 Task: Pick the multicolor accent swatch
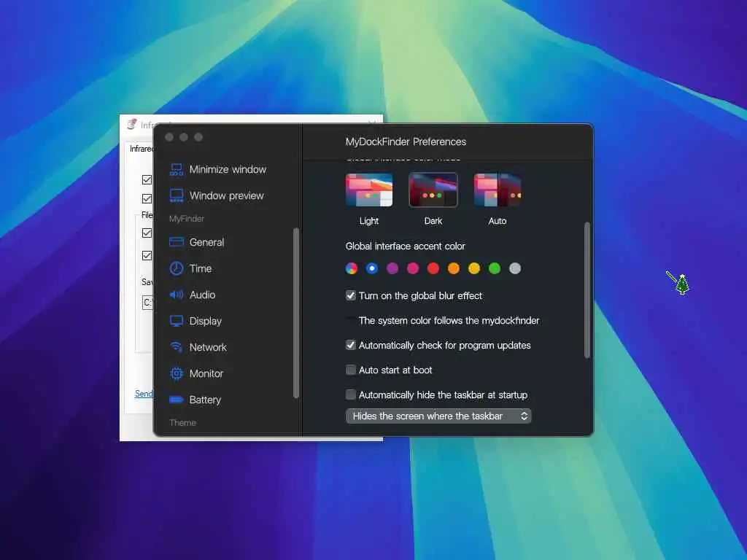351,268
